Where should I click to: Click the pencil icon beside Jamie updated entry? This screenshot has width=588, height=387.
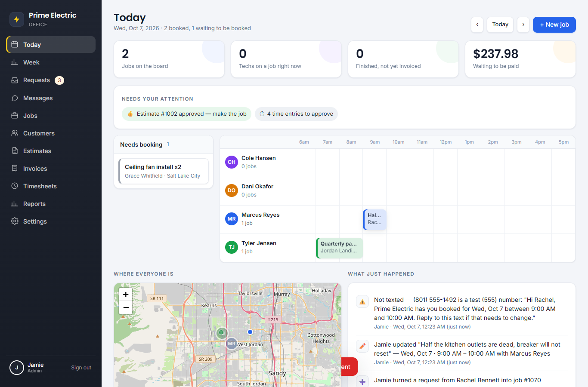click(x=362, y=346)
